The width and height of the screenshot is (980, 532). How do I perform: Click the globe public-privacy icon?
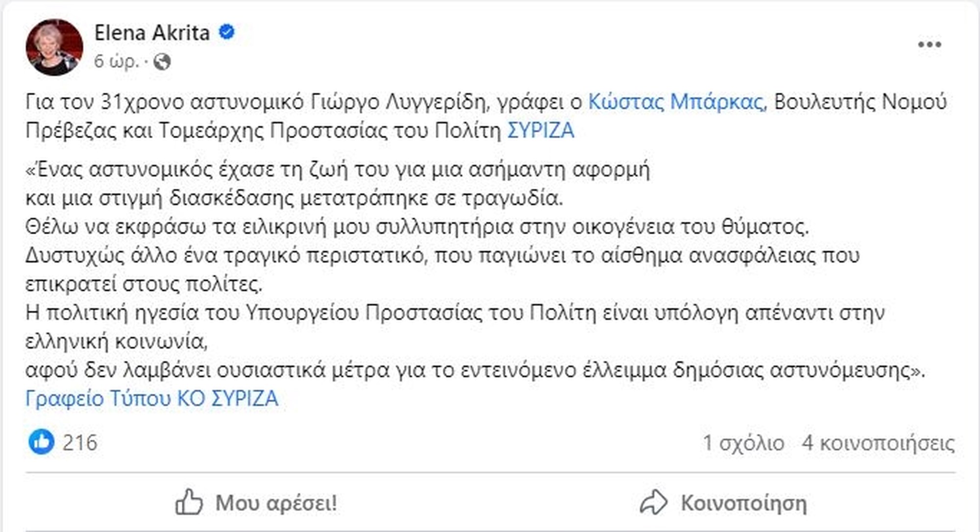point(162,62)
